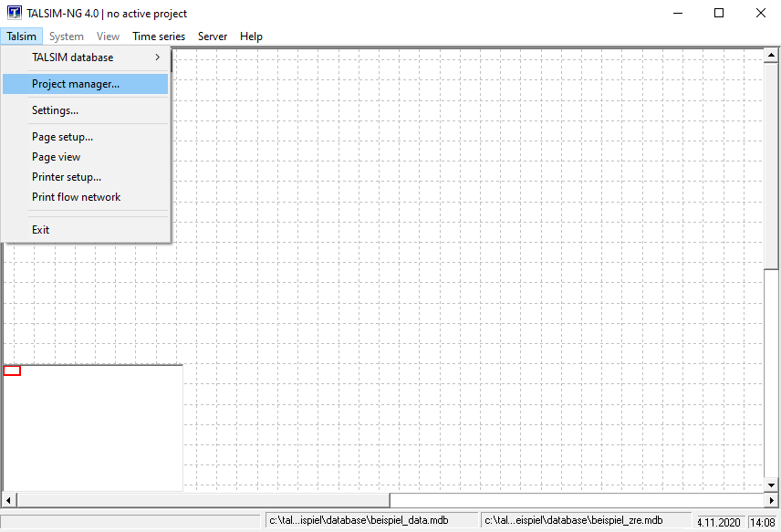Screen dimensions: 781x532
Task: Open the View menu
Action: pyautogui.click(x=108, y=37)
